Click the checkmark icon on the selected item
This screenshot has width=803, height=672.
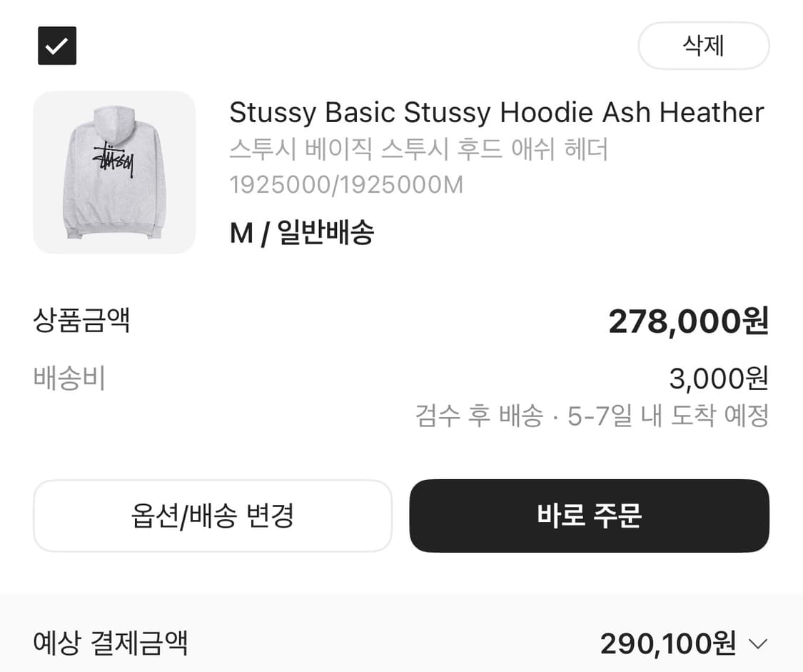[56, 45]
